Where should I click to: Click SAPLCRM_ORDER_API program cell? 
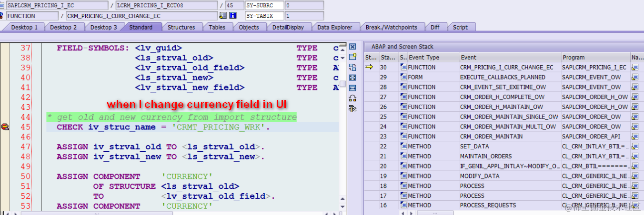click(x=596, y=137)
